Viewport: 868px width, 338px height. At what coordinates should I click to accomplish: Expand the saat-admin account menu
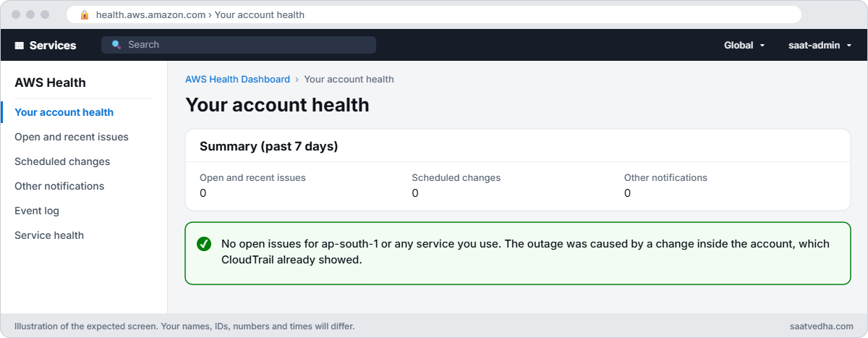[820, 45]
